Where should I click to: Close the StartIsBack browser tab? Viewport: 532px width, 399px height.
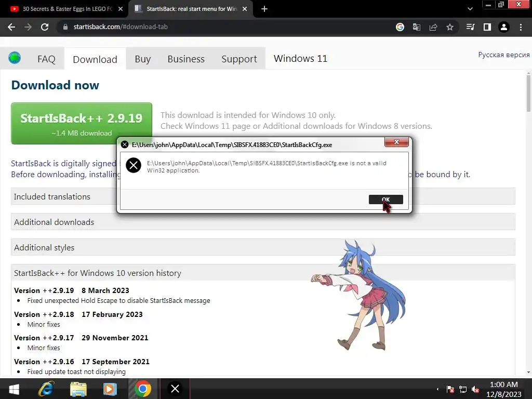pyautogui.click(x=245, y=9)
